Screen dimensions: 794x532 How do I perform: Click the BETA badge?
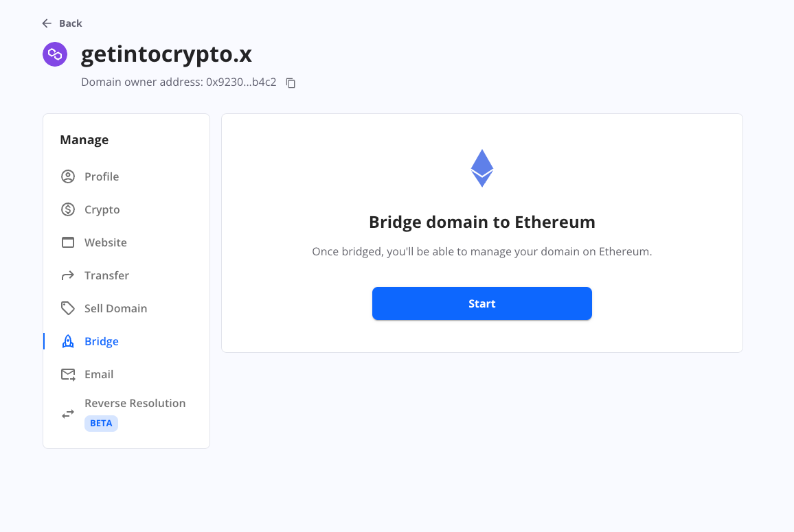click(101, 423)
